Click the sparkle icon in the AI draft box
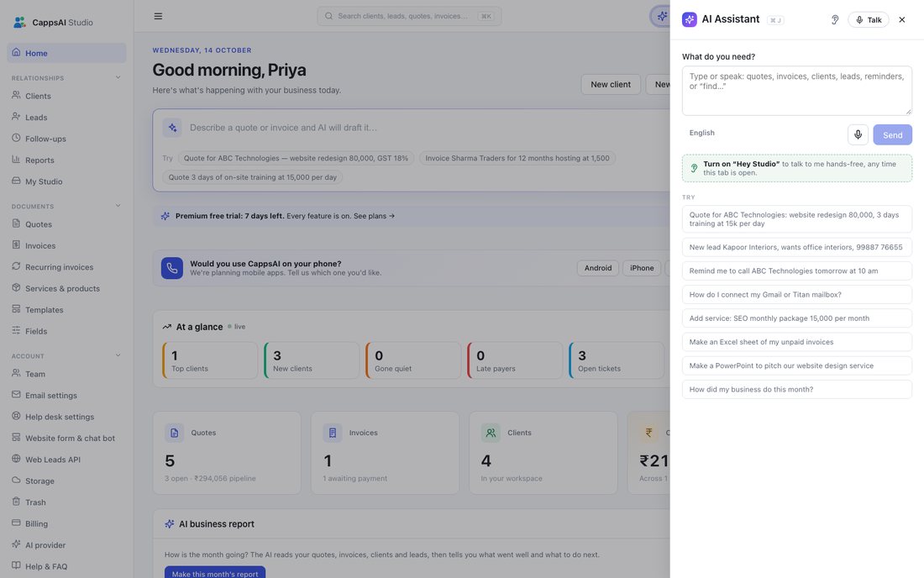This screenshot has width=924, height=578. click(x=172, y=128)
